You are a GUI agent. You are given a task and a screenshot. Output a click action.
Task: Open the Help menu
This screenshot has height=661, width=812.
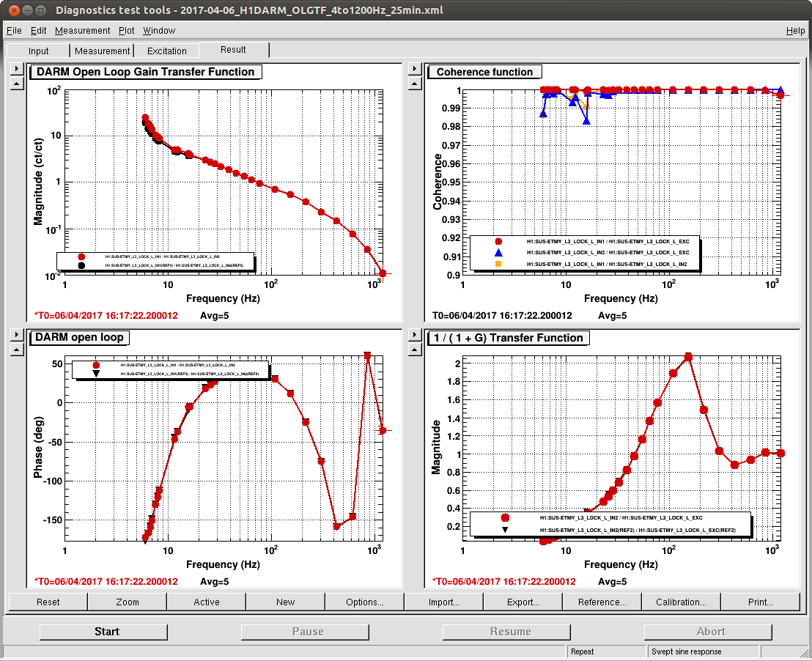795,31
